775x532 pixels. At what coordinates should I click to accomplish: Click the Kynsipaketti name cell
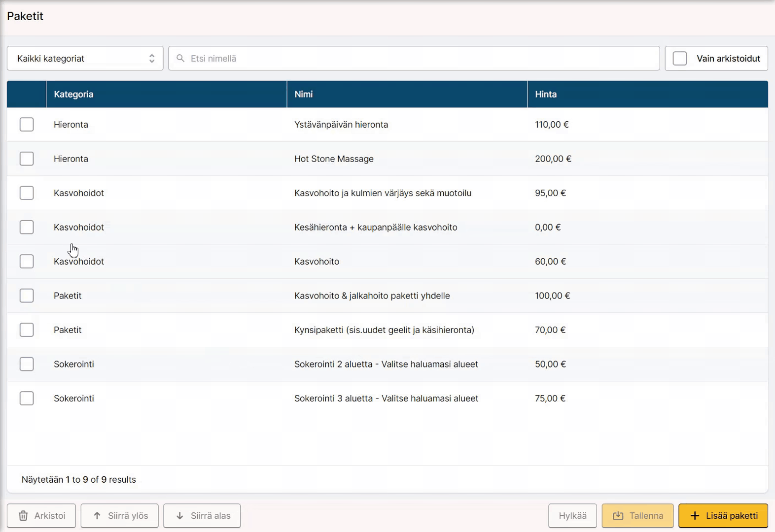tap(384, 330)
